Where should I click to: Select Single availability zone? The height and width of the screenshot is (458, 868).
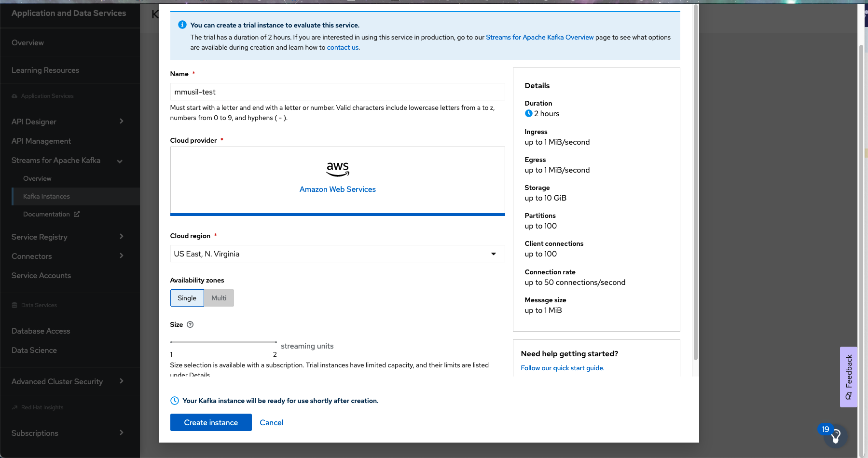[187, 298]
